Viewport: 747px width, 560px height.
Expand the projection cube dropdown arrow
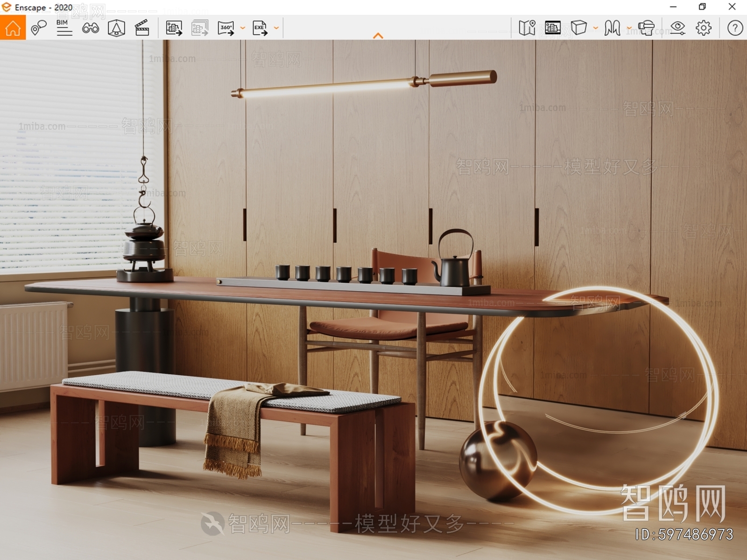pyautogui.click(x=596, y=28)
